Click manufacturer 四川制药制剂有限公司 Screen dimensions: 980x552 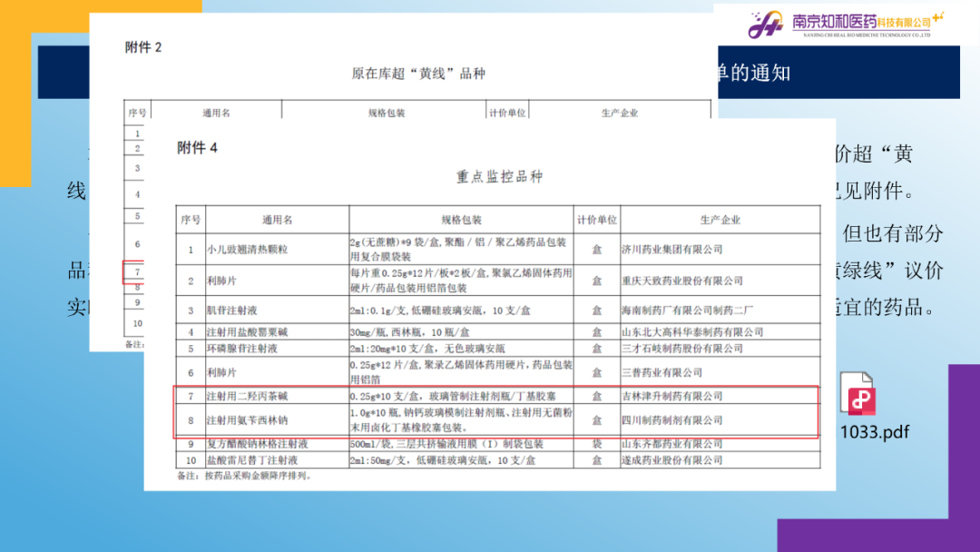click(x=671, y=420)
